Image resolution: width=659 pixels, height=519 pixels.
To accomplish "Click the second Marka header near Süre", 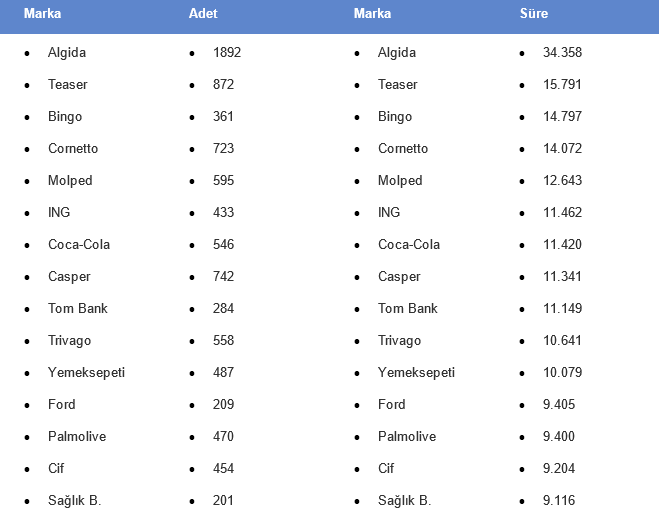I will (372, 13).
